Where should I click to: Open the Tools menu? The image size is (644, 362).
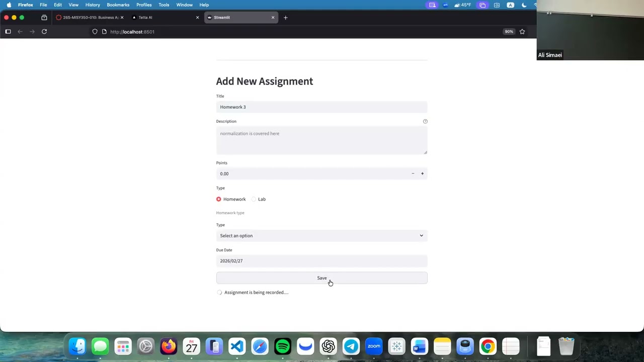(x=164, y=5)
